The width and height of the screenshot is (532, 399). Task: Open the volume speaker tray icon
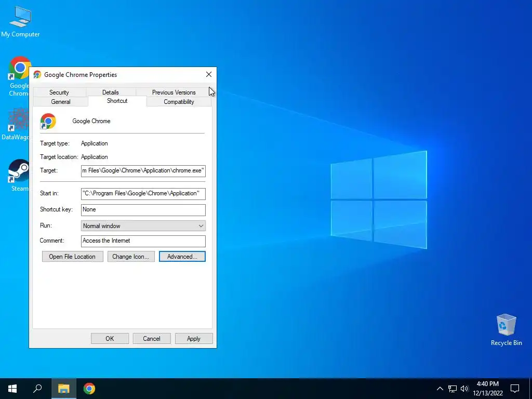464,389
